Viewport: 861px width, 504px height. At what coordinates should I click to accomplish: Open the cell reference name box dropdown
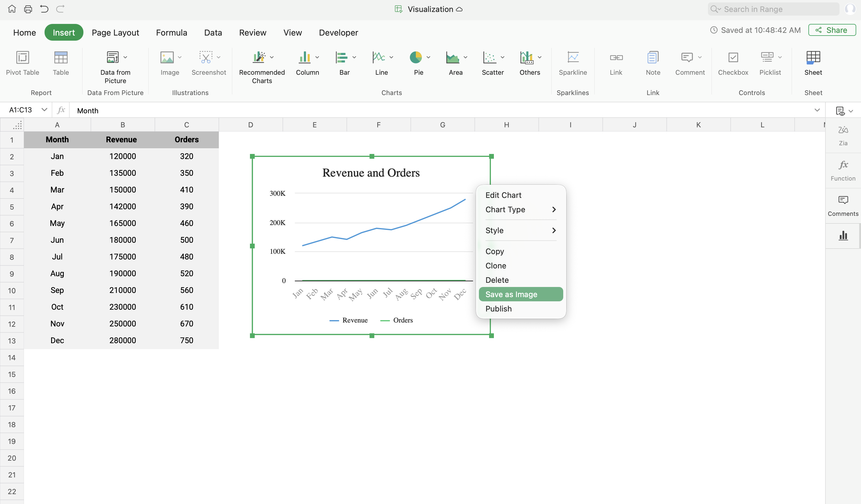[44, 110]
